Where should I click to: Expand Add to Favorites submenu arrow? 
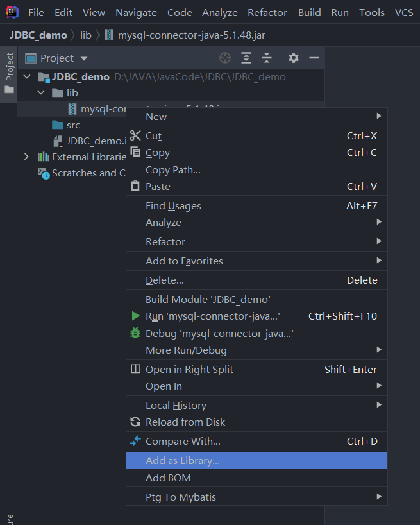point(379,260)
